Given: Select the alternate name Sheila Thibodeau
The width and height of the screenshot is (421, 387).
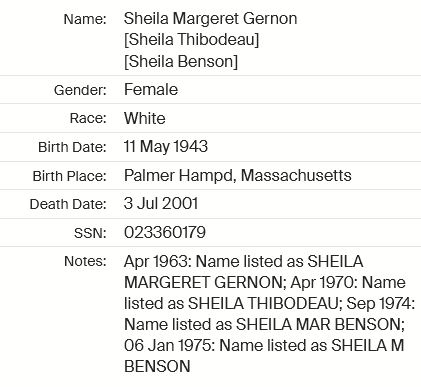Looking at the screenshot, I should pos(191,40).
